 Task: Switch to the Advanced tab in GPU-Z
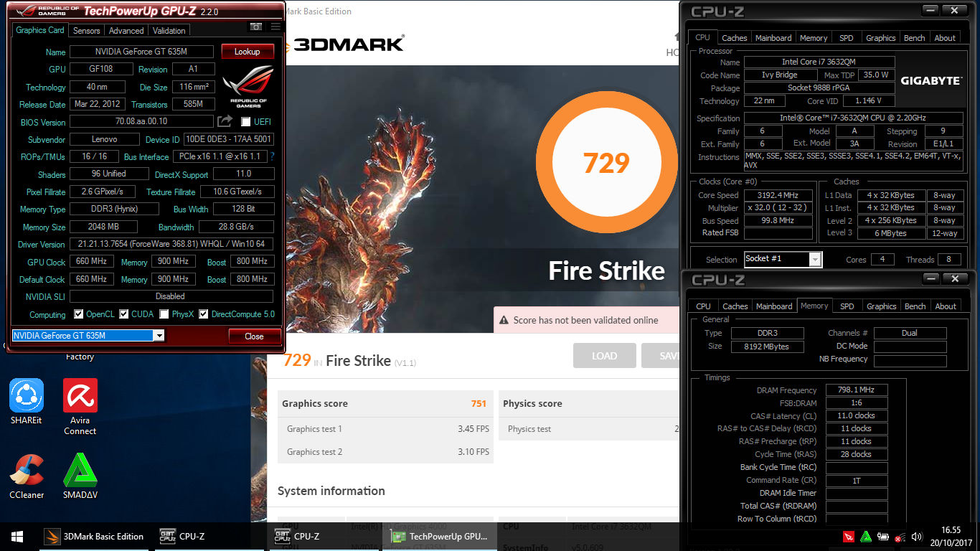[126, 31]
